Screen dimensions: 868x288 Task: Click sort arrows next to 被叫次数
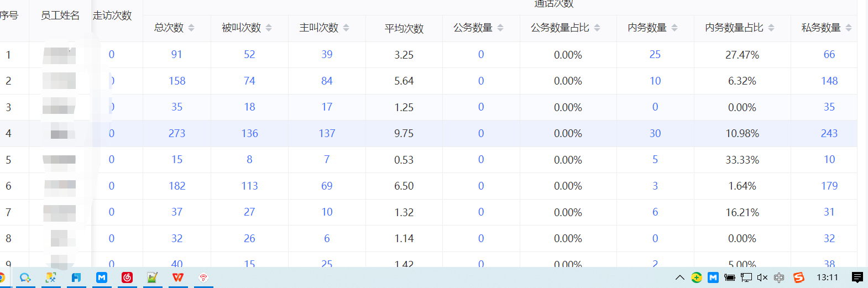269,28
